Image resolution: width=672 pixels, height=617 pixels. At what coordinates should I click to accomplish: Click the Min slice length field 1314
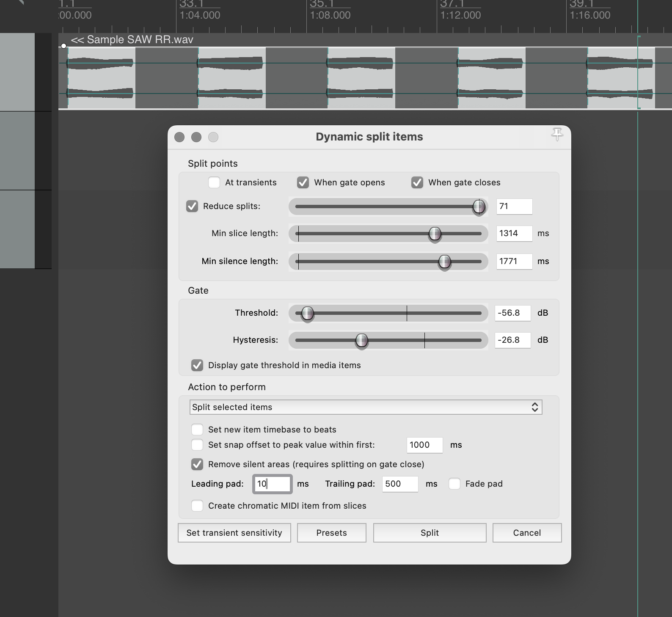click(x=514, y=233)
